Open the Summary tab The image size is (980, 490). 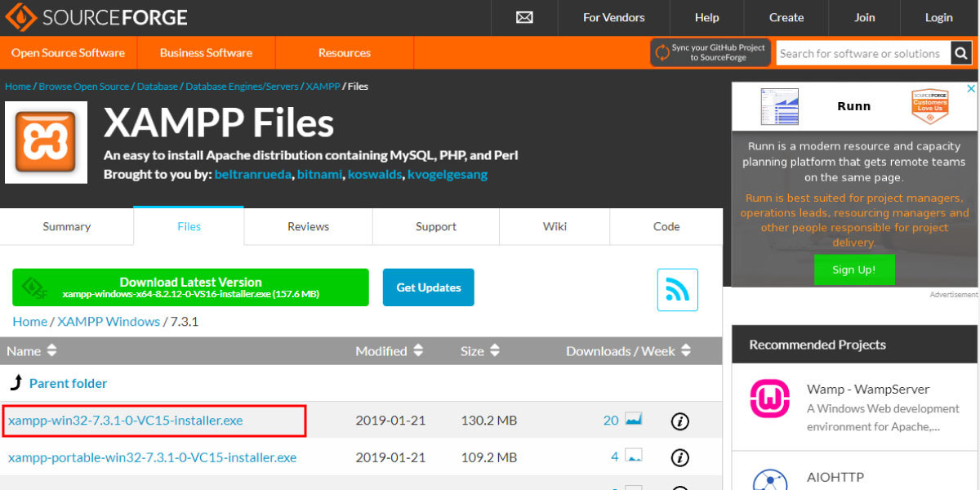pyautogui.click(x=67, y=226)
